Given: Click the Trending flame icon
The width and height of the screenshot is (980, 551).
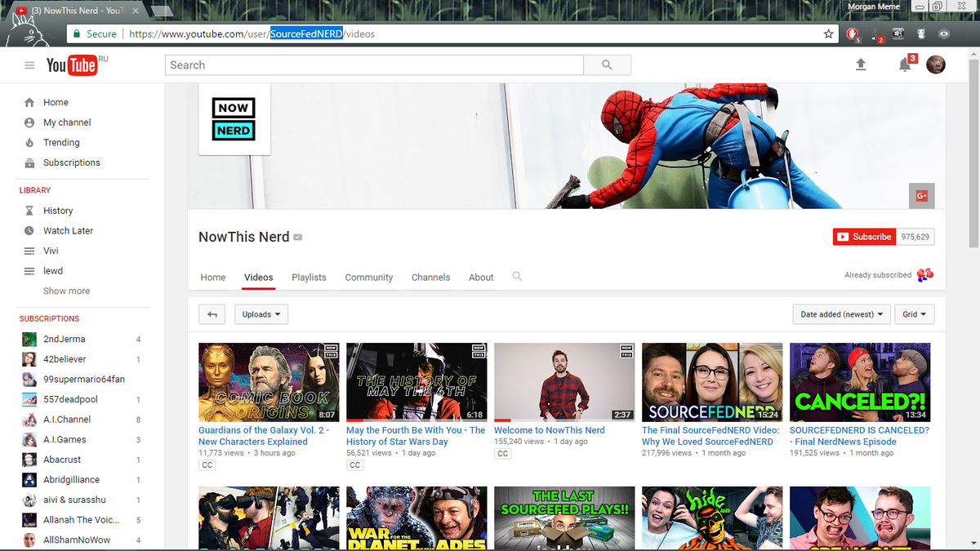Looking at the screenshot, I should 29,142.
